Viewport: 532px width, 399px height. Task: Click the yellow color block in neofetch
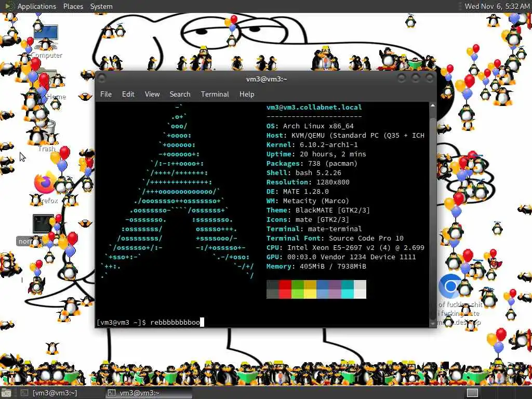click(310, 289)
